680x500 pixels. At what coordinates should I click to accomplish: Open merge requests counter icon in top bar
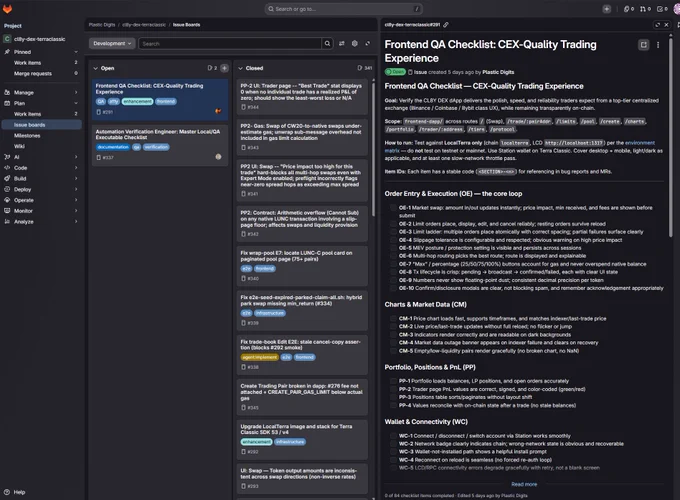[645, 9]
